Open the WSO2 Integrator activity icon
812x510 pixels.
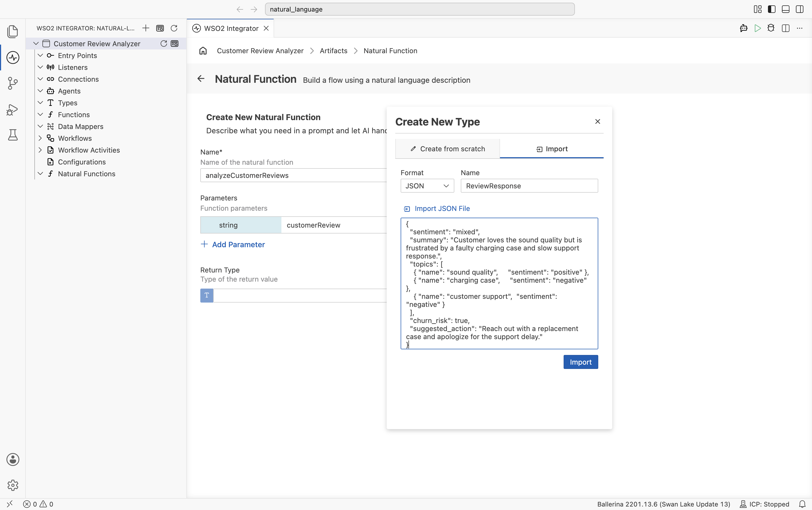[x=13, y=57]
